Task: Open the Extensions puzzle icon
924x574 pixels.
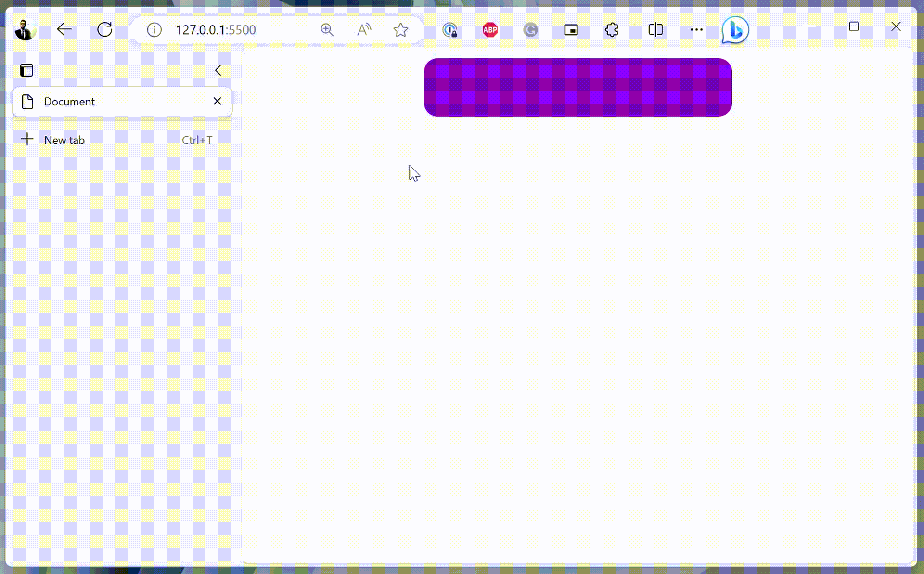Action: coord(612,30)
